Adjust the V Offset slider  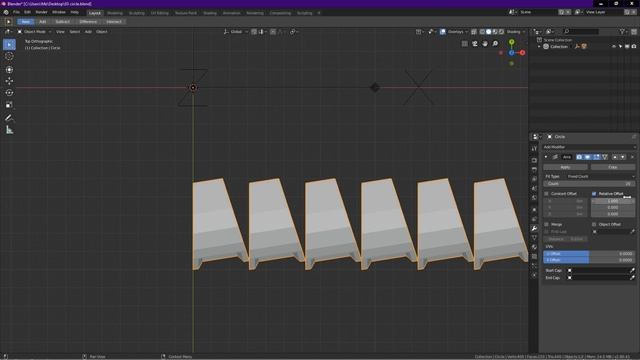(589, 260)
